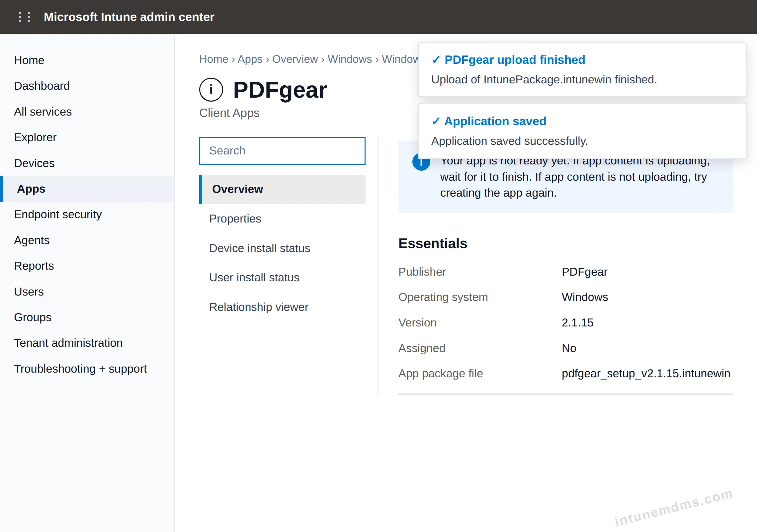Click 'Upload of IntunePackage.intunewin finished.' text

(x=544, y=80)
